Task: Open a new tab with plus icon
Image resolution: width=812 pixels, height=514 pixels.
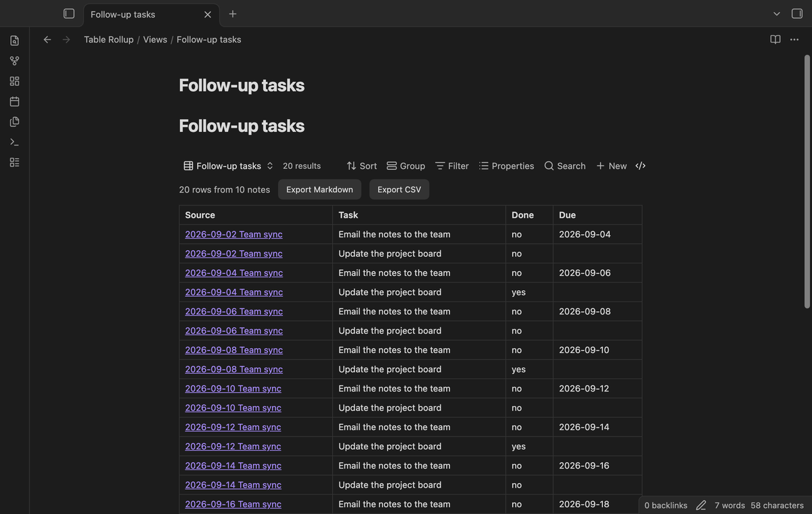Action: (x=233, y=14)
